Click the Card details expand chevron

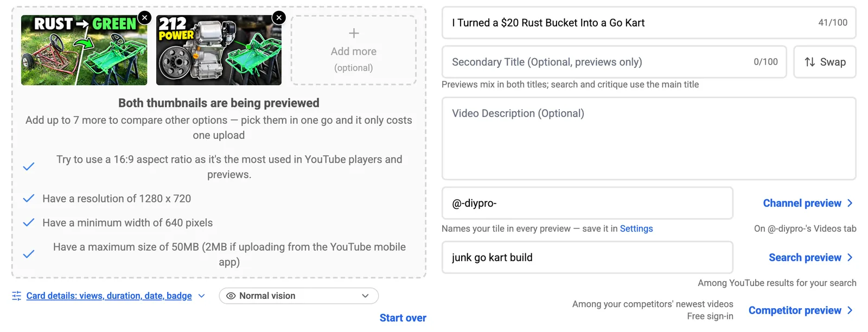pos(202,296)
